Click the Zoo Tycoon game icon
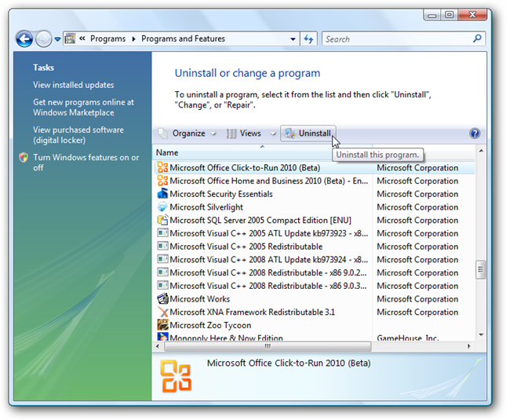The width and height of the screenshot is (506, 420). click(x=162, y=325)
